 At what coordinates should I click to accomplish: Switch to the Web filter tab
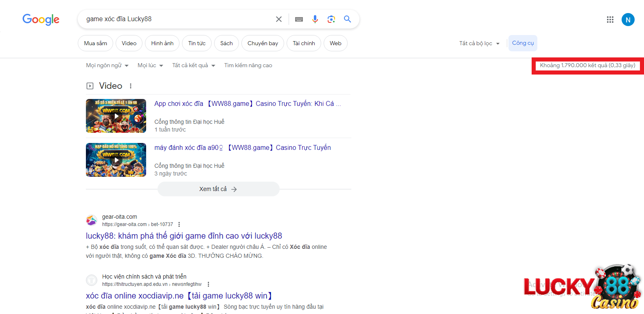[x=336, y=43]
